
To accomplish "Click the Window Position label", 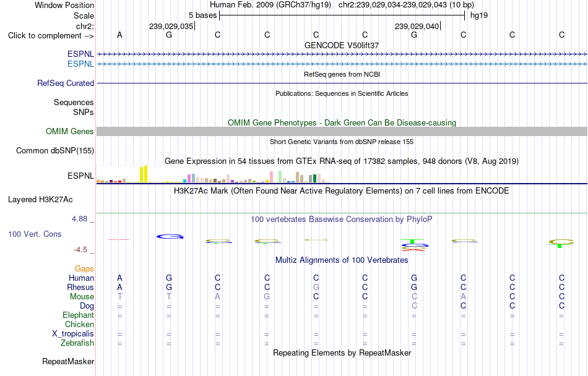I will tap(64, 5).
